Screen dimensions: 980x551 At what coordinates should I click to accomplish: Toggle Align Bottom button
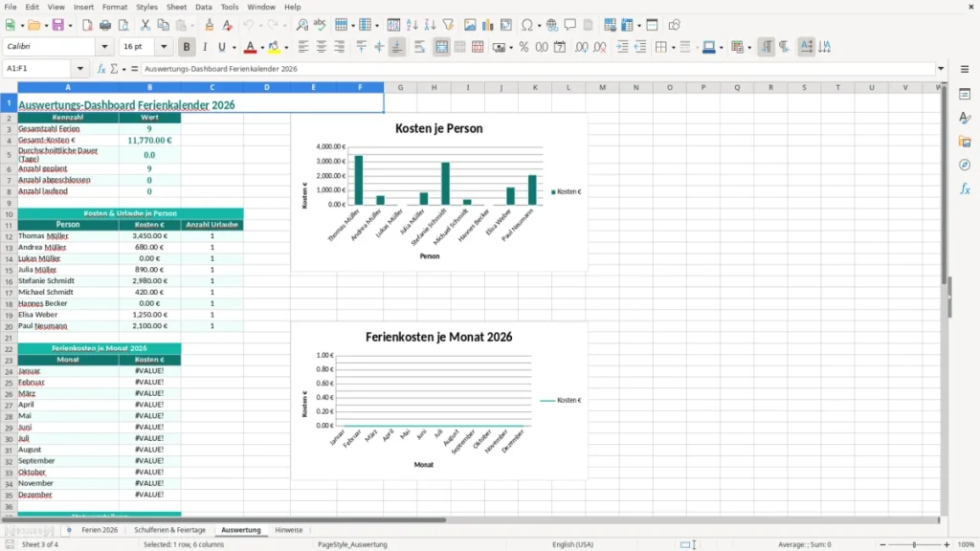tap(397, 47)
